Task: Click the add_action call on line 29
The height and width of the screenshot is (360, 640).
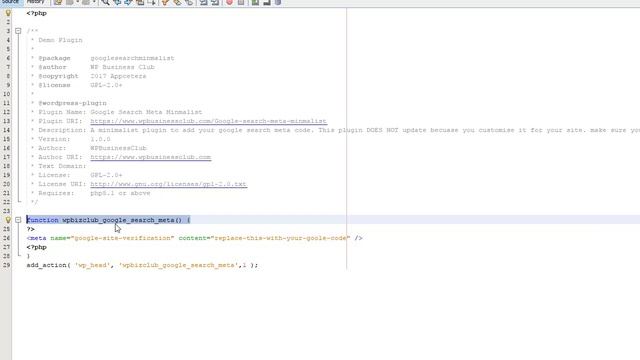Action: 142,265
